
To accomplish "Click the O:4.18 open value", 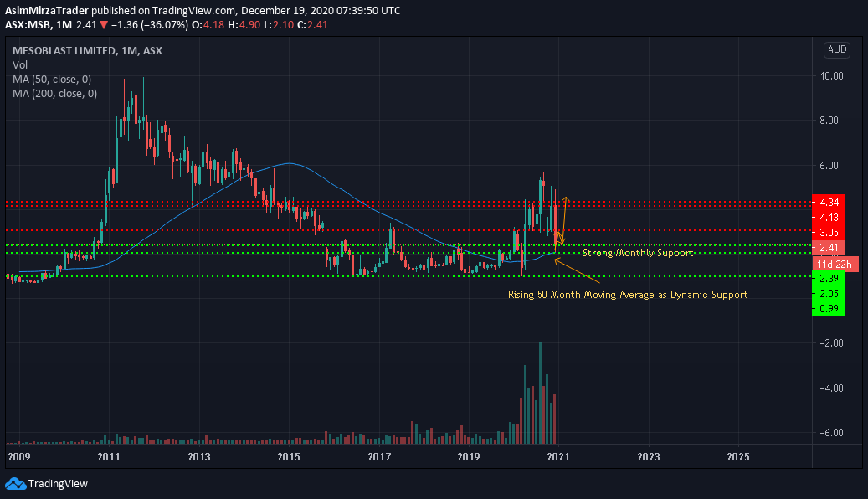I will 208,25.
